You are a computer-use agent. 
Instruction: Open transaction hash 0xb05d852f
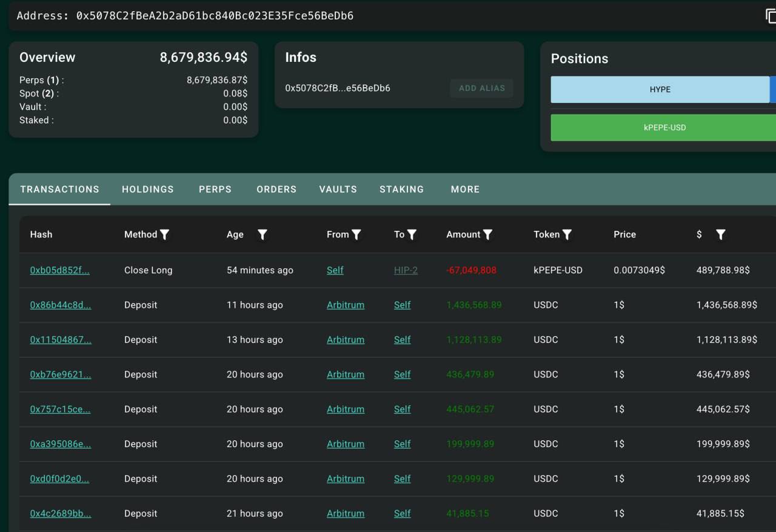point(59,270)
